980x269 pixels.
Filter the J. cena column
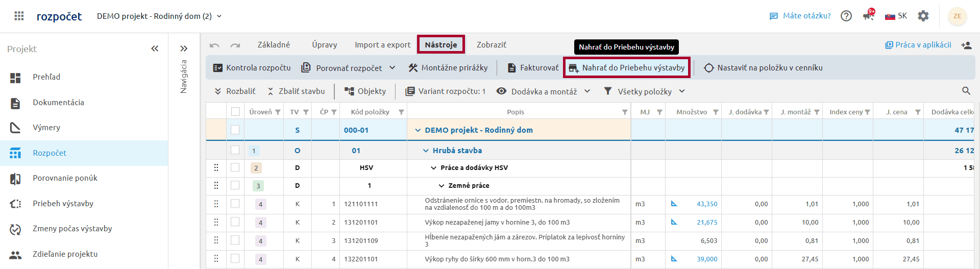(x=918, y=112)
